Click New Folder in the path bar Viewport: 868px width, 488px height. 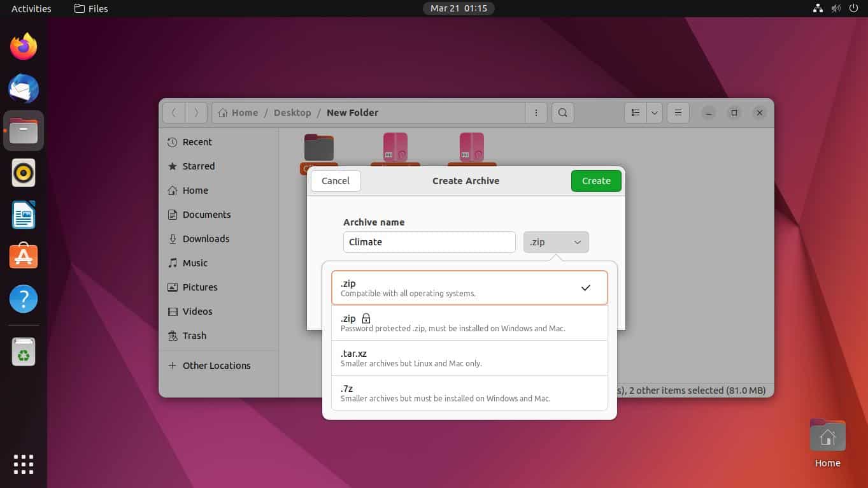coord(352,113)
